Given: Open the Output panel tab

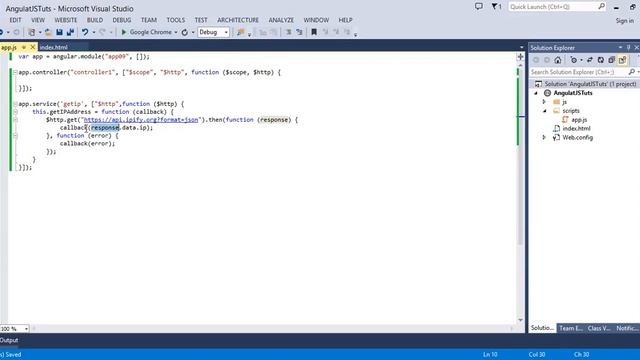Looking at the screenshot, I should click(x=9, y=340).
